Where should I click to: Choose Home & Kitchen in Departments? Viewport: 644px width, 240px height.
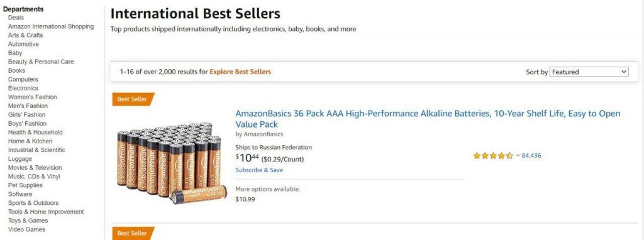tap(30, 141)
